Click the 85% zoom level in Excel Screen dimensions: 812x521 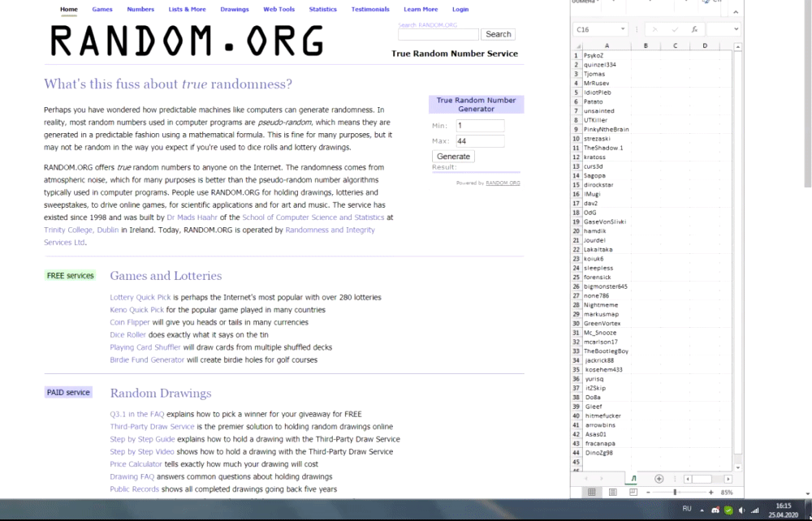727,493
